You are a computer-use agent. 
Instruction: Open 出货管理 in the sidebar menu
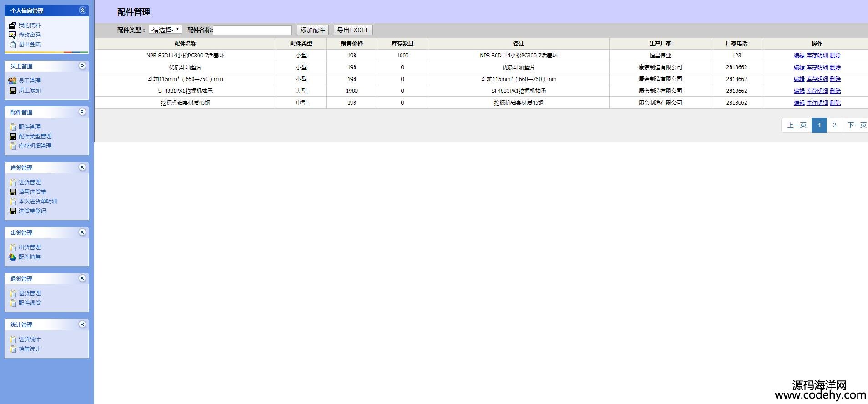pos(30,247)
